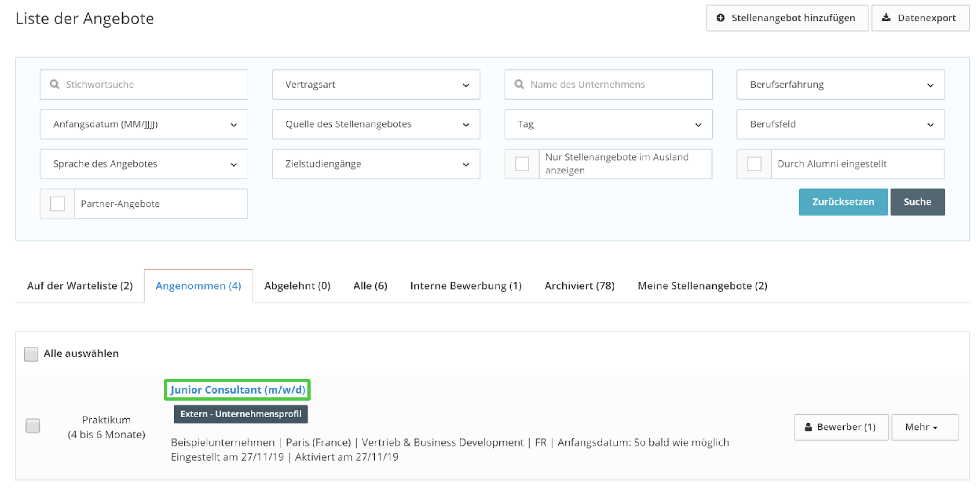
Task: Click the plus icon on Stellenangebot hinzufügen
Action: tap(720, 18)
